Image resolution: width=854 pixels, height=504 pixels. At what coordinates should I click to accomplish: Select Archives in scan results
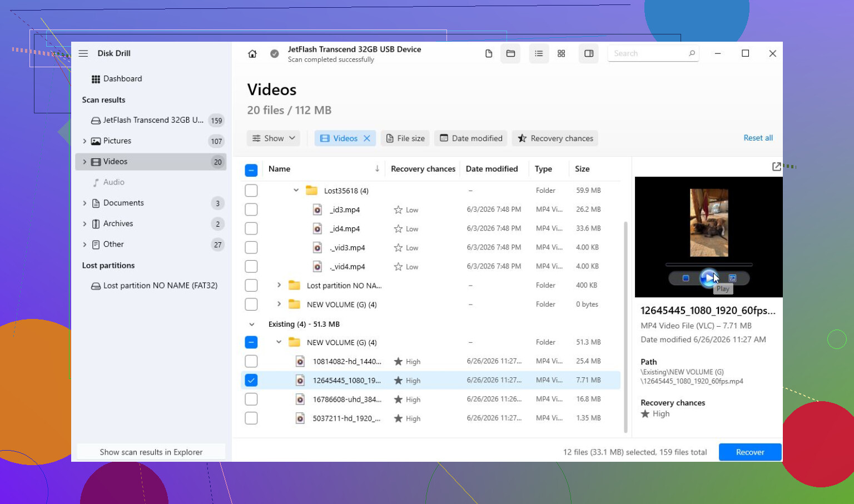151,224
